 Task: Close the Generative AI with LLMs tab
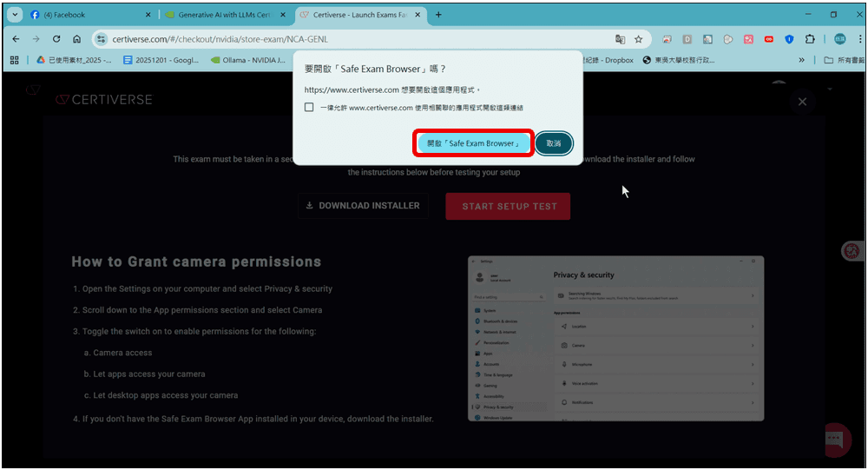(283, 15)
